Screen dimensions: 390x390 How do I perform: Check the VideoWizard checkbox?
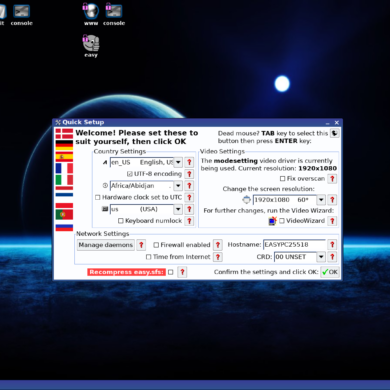pyautogui.click(x=282, y=221)
